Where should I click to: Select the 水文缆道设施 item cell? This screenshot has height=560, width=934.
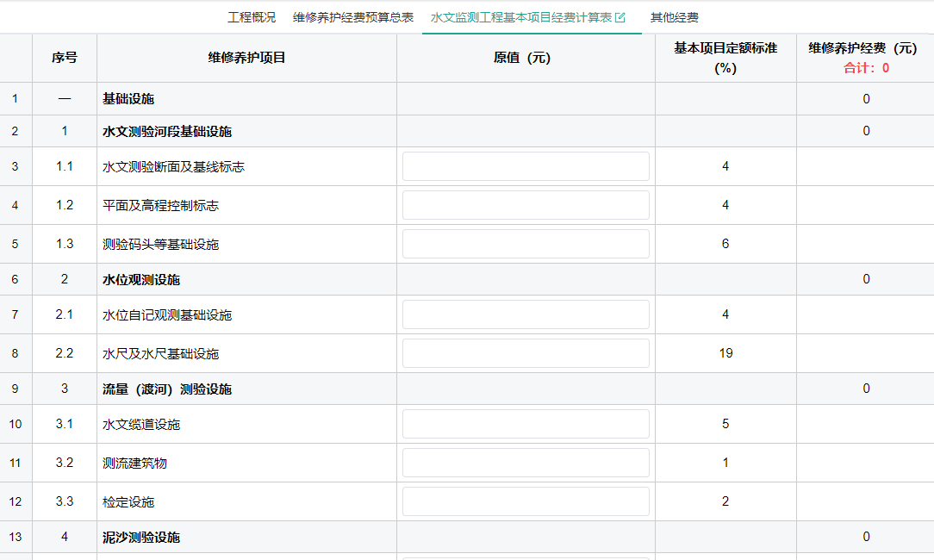pos(246,424)
